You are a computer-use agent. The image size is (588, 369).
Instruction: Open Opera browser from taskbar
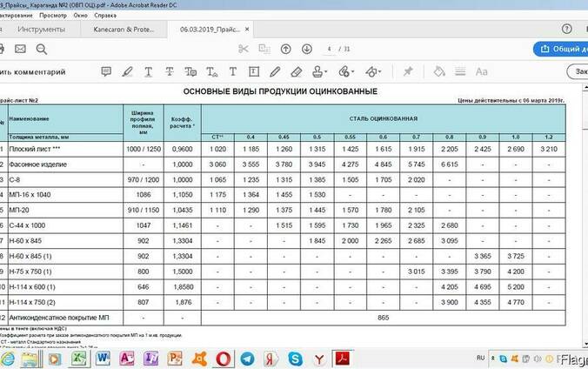coord(224,359)
